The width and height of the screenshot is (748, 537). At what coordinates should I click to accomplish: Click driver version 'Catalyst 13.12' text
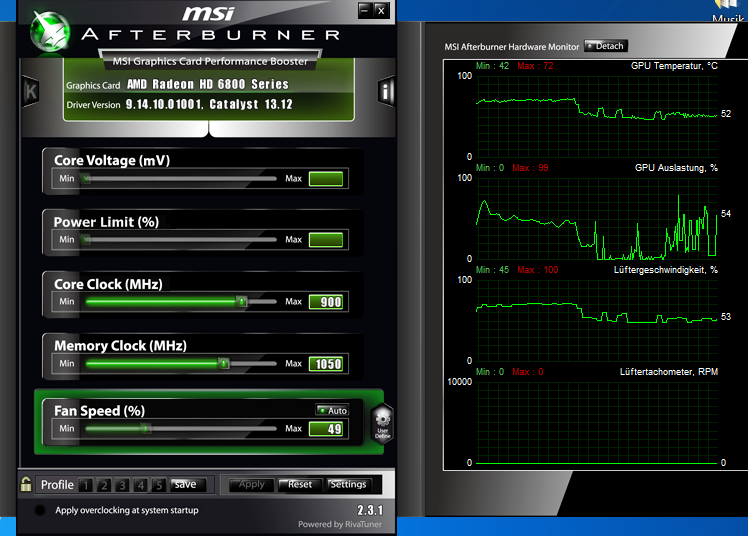pyautogui.click(x=250, y=104)
